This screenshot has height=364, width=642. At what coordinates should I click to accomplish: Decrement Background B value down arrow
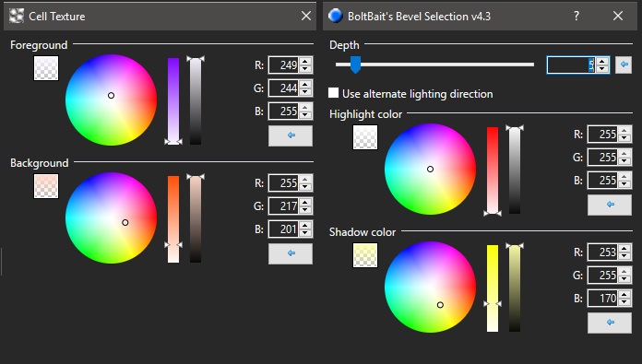[305, 233]
